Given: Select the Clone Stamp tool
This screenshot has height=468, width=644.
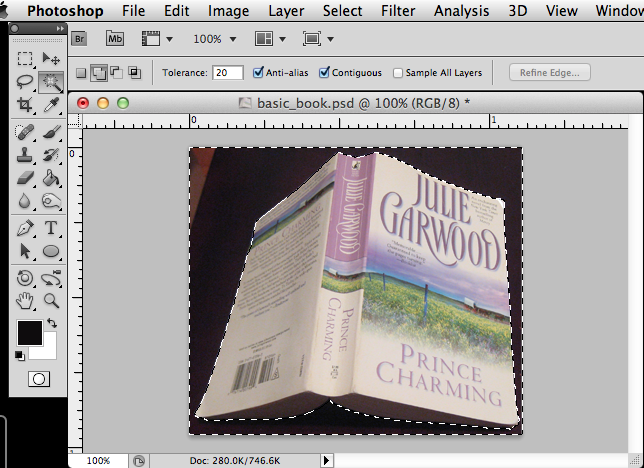Looking at the screenshot, I should coord(25,155).
